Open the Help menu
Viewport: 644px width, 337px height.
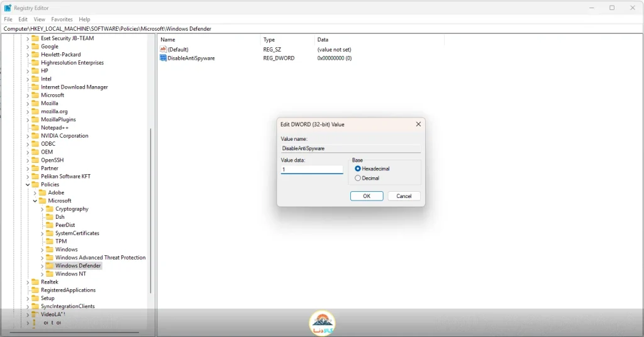(x=85, y=19)
